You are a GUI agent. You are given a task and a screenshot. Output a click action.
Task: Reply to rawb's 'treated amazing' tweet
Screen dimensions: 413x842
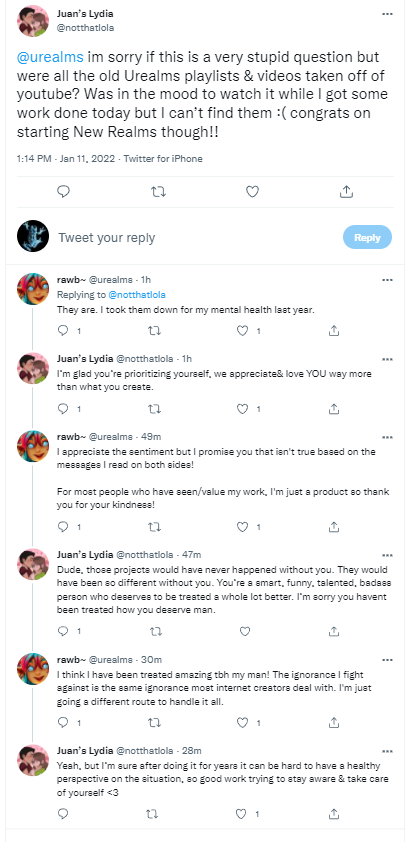63,722
